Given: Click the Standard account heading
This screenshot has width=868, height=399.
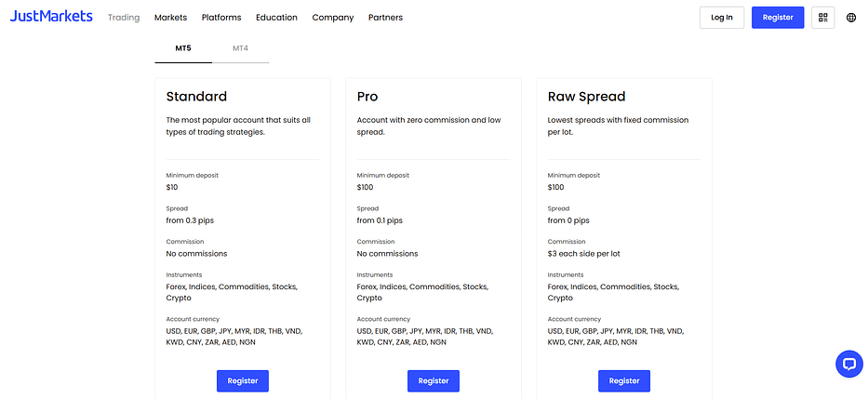Looking at the screenshot, I should click(196, 97).
